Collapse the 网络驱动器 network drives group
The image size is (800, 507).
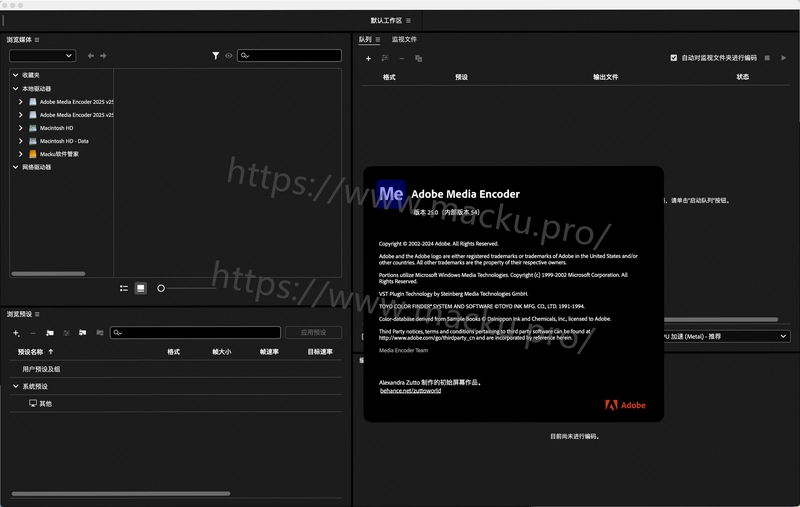point(15,167)
